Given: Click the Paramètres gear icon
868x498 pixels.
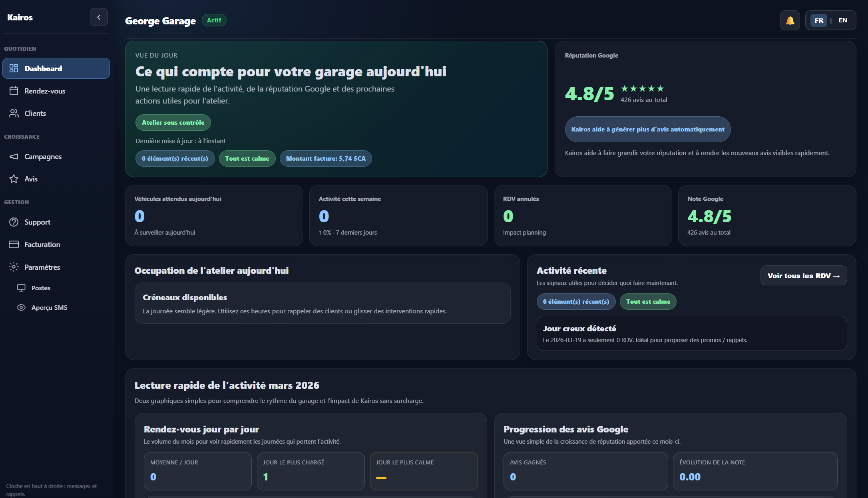Looking at the screenshot, I should [x=14, y=267].
